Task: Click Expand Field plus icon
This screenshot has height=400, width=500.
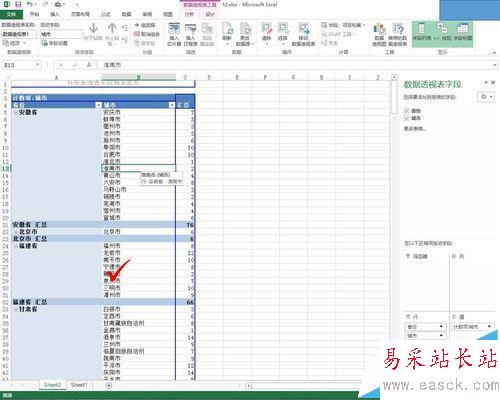Action: (x=124, y=28)
